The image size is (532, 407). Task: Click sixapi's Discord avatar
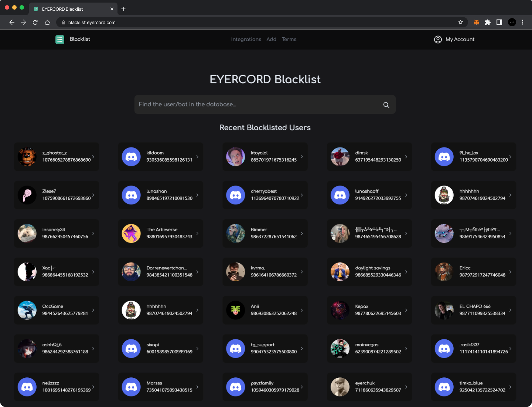131,349
